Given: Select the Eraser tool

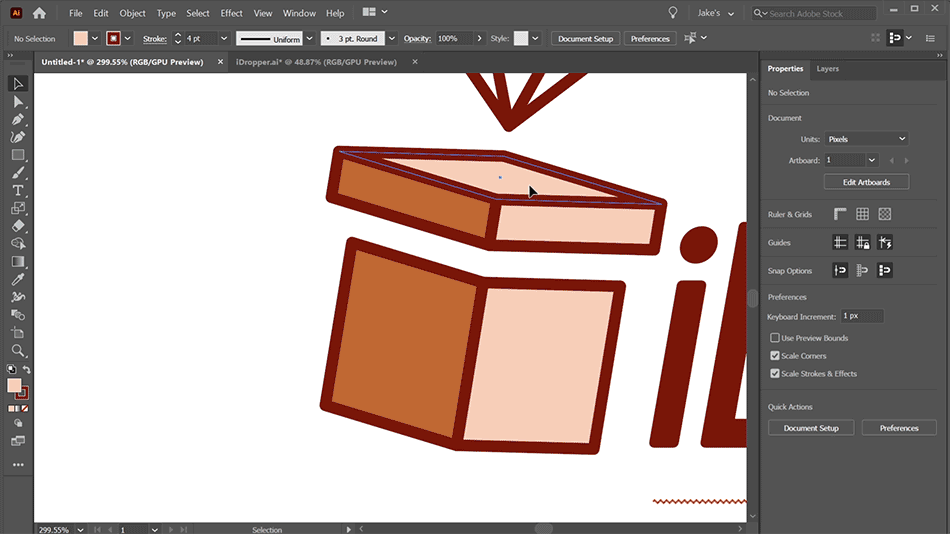Looking at the screenshot, I should tap(18, 225).
